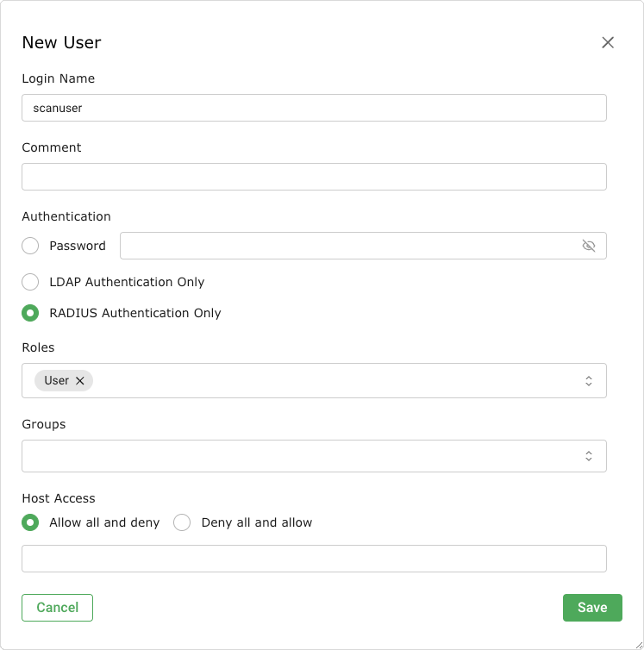Toggle password visibility eye icon

pyautogui.click(x=589, y=246)
